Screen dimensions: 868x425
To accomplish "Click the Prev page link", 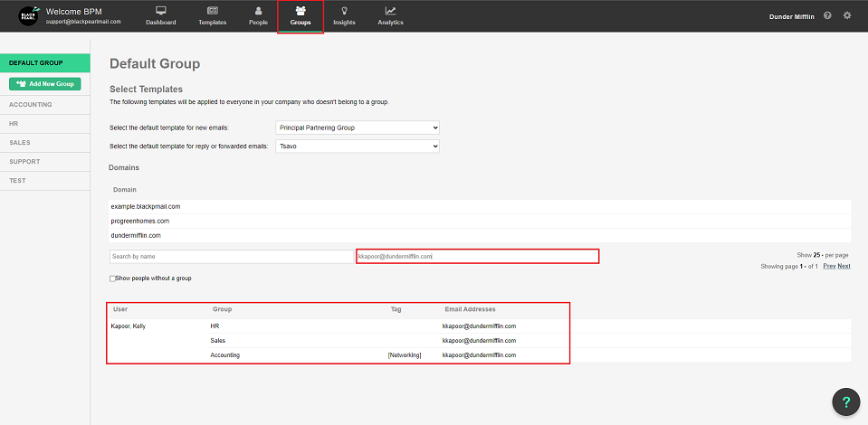I will (828, 266).
